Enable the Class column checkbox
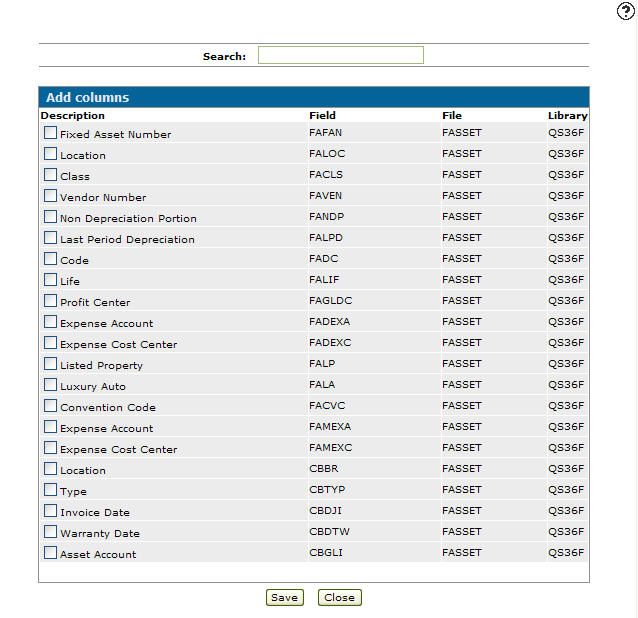 [50, 175]
